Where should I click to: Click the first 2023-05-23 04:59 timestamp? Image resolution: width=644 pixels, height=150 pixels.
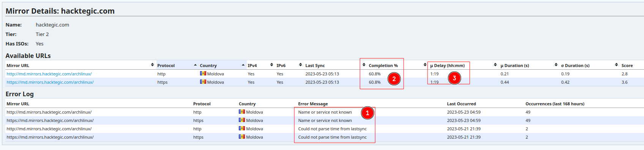tap(464, 112)
